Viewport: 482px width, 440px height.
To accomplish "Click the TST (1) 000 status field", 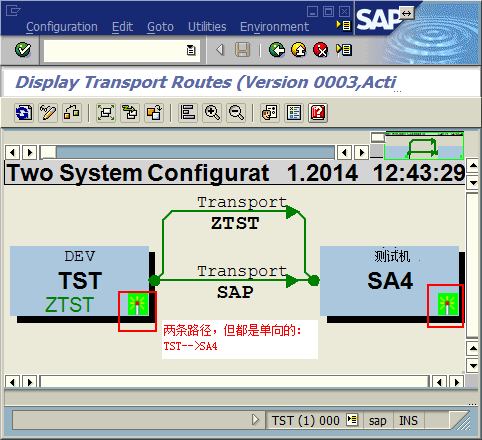I will (x=305, y=420).
